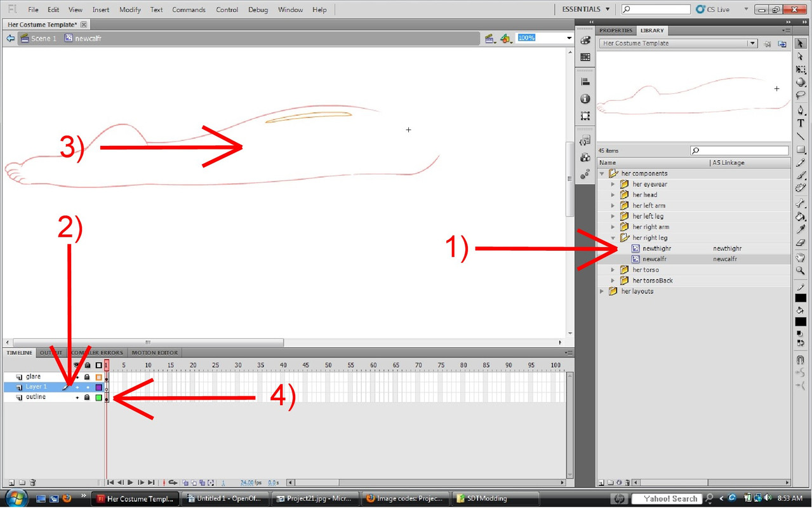This screenshot has height=508, width=812.
Task: Click the purple Layer 1 outline color swatch
Action: [98, 387]
